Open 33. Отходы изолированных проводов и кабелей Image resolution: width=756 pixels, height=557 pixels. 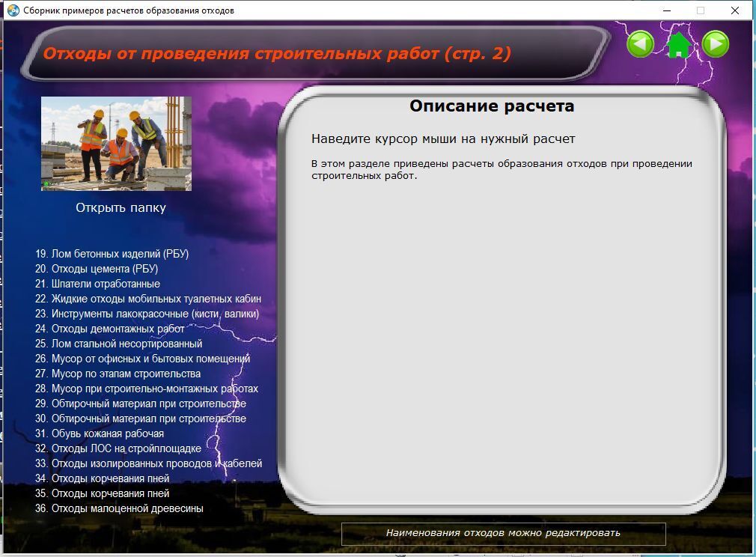[x=148, y=463]
